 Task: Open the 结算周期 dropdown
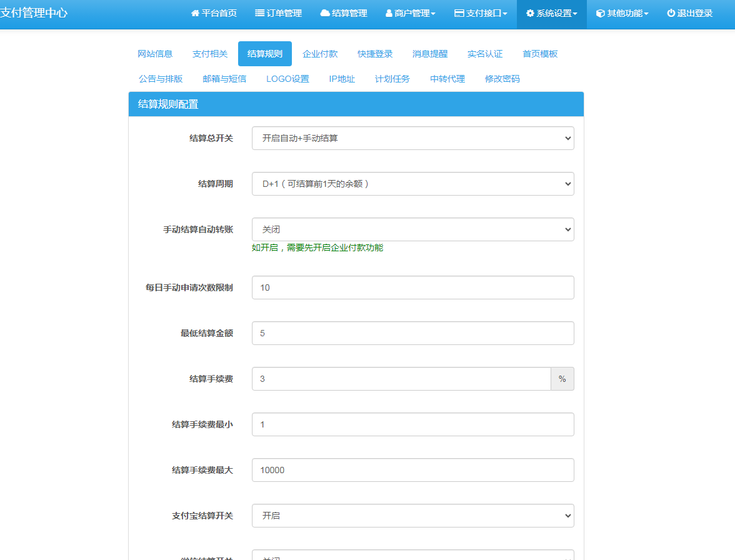[x=412, y=184]
